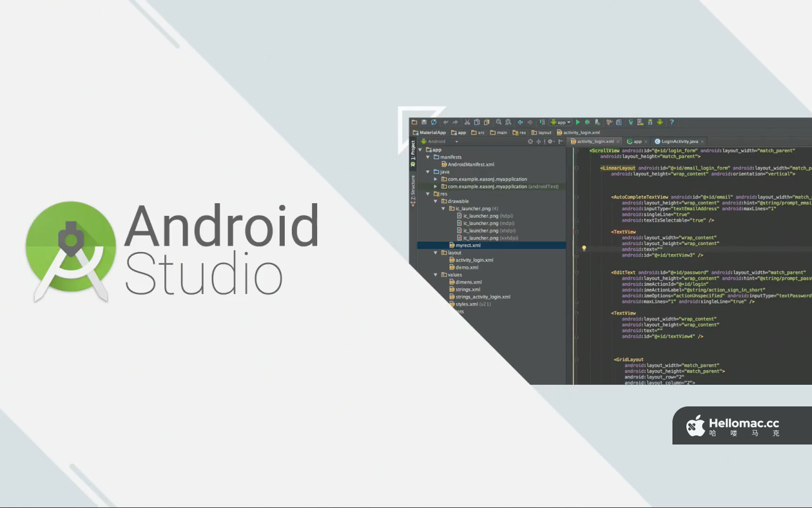The width and height of the screenshot is (812, 508).
Task: Click the Project Structure toolbar icon
Action: [619, 123]
